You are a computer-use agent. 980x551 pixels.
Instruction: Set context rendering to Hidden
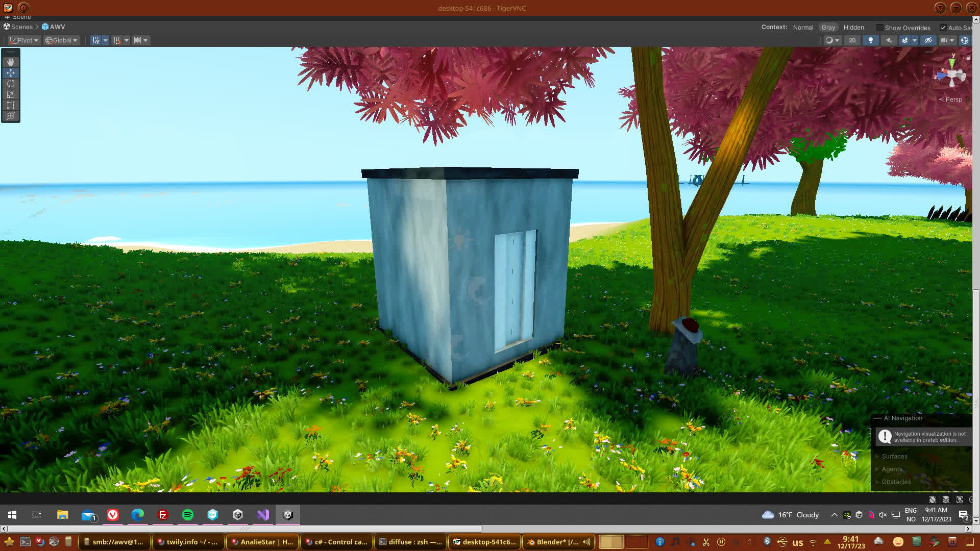click(x=853, y=28)
